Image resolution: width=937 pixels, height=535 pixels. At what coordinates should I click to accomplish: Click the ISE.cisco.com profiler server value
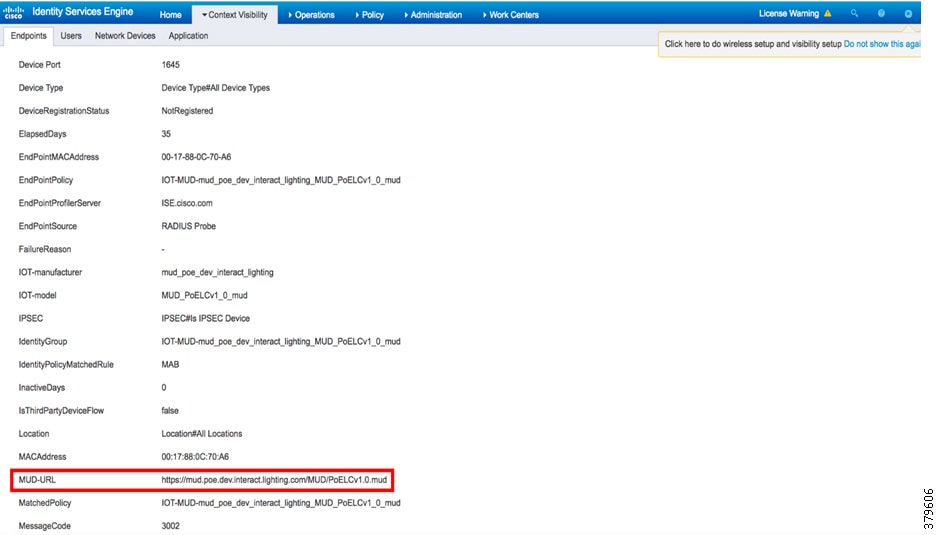pos(186,203)
